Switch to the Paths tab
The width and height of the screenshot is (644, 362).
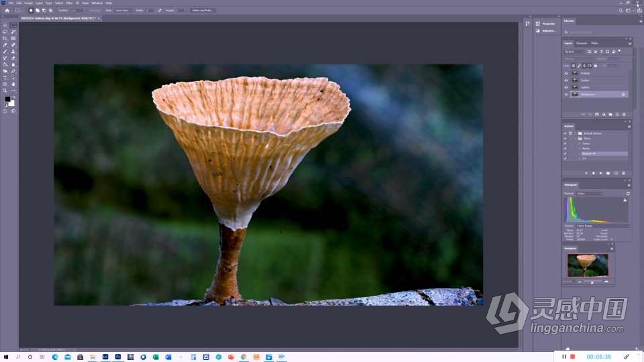(594, 43)
